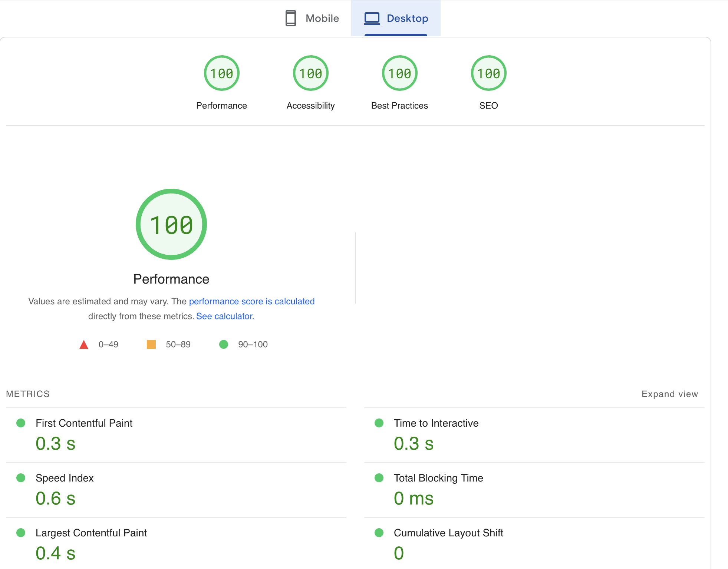Click the '50–89' legend text
This screenshot has height=569, width=728.
(x=178, y=344)
